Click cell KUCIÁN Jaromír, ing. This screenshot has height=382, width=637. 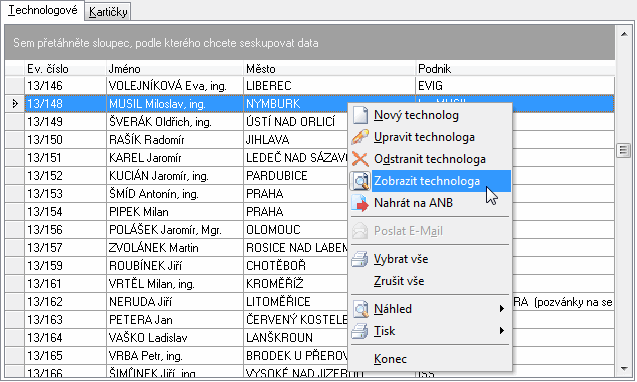point(175,176)
